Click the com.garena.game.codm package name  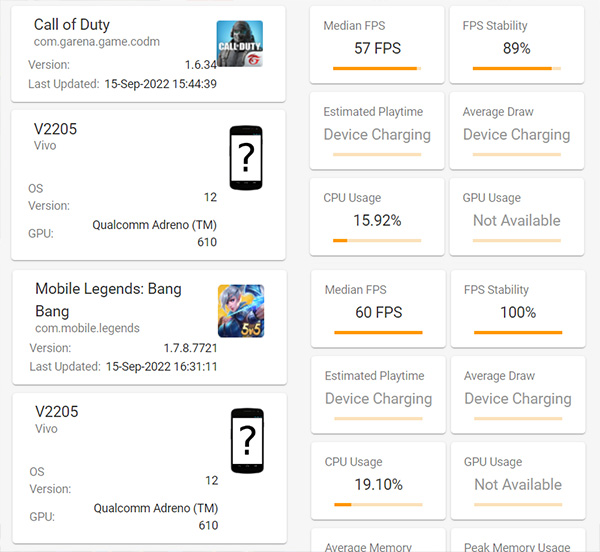(97, 43)
